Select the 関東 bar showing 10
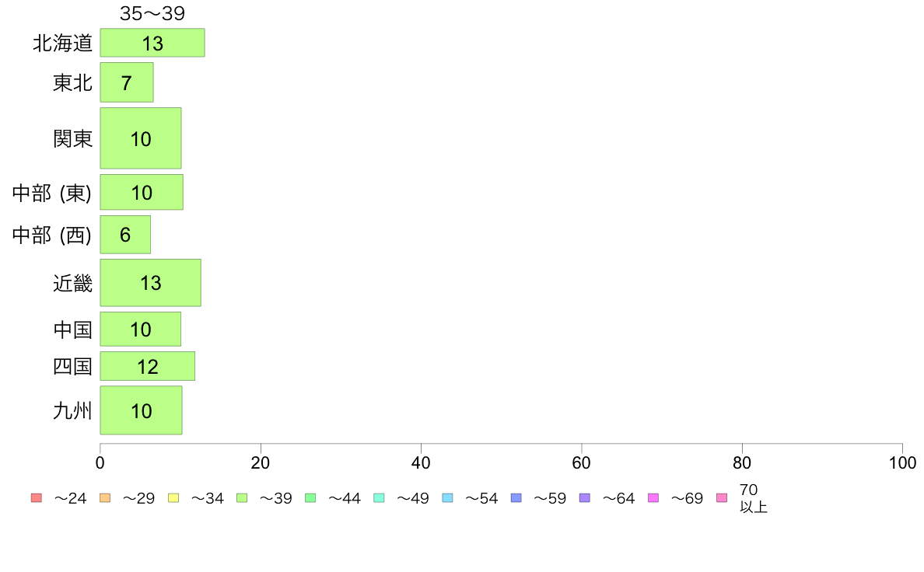The height and width of the screenshot is (572, 924). click(141, 138)
